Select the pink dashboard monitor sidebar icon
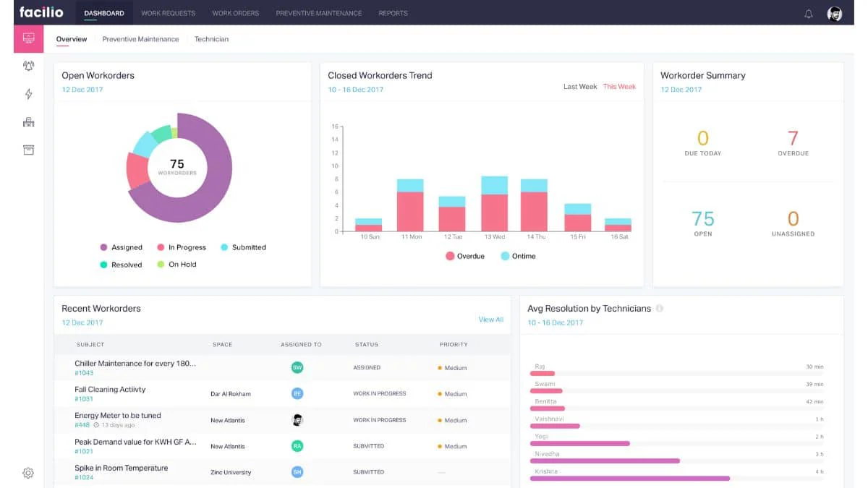The height and width of the screenshot is (488, 868). tap(28, 38)
